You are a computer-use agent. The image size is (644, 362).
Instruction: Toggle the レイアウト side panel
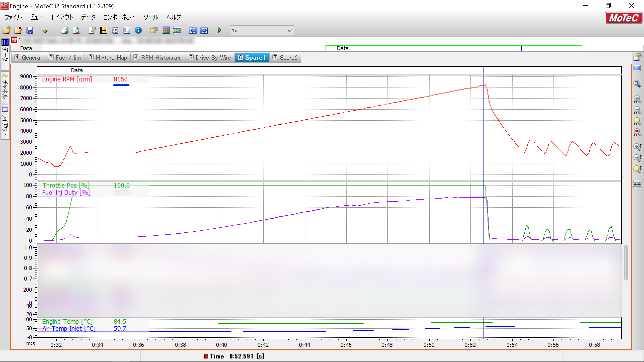click(5, 122)
